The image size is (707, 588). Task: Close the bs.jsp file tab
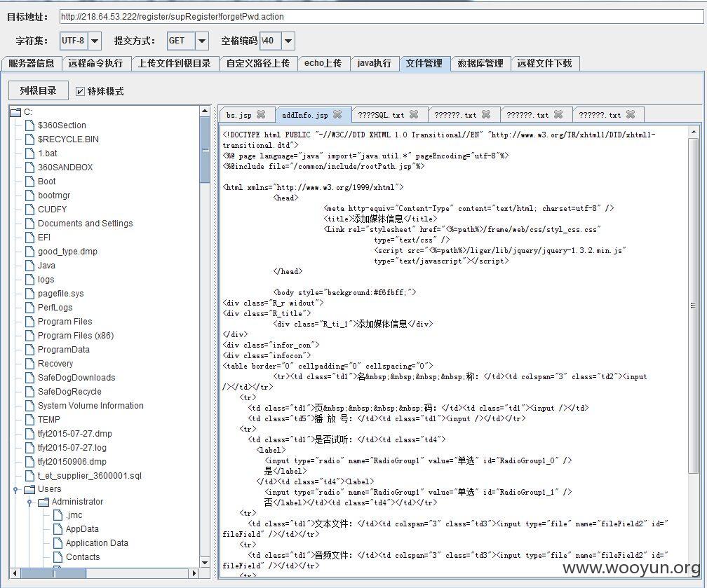coord(261,114)
